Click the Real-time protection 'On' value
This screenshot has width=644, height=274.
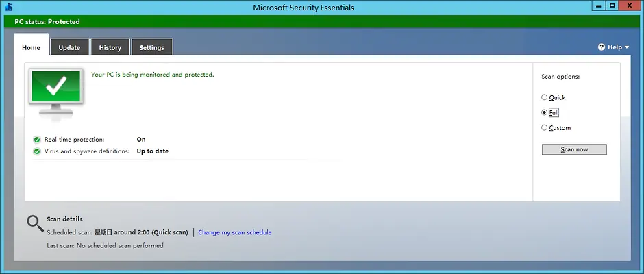(x=141, y=140)
